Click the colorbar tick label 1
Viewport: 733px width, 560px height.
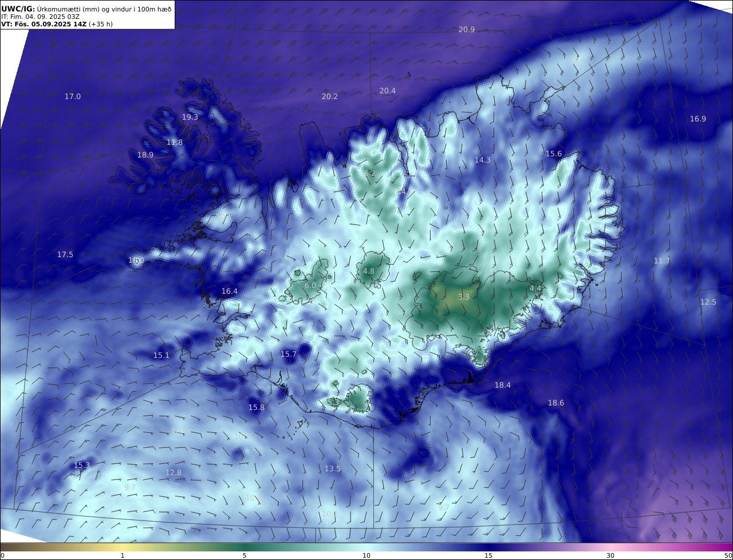pyautogui.click(x=123, y=555)
